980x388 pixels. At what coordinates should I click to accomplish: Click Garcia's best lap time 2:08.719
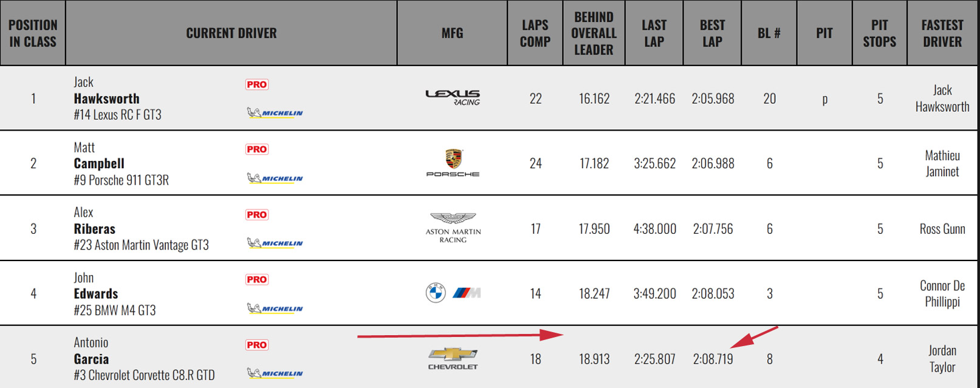(713, 359)
